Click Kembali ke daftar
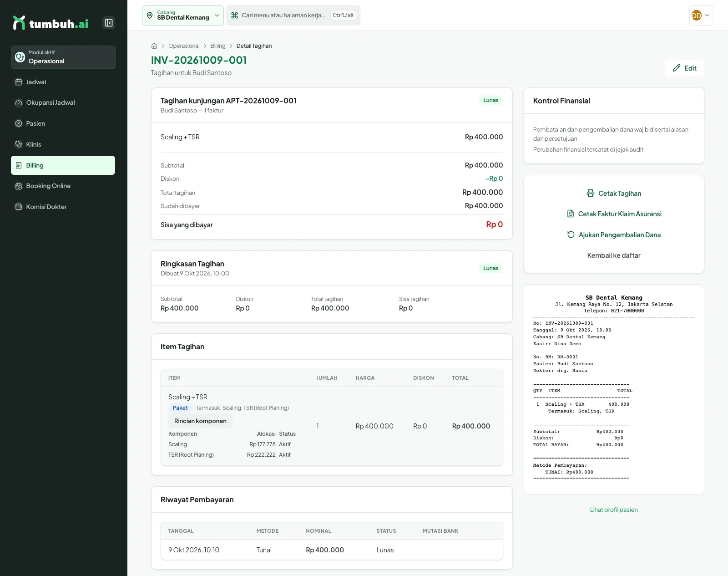The width and height of the screenshot is (728, 576). tap(614, 255)
